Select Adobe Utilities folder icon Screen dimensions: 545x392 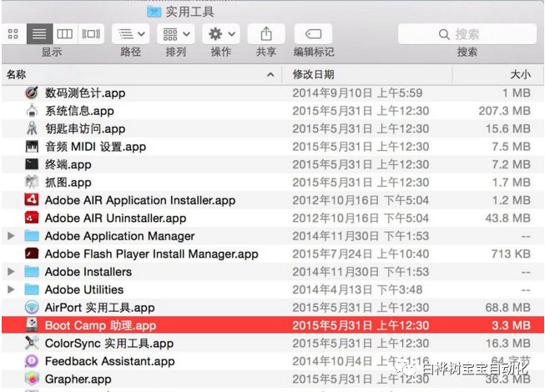tap(32, 289)
